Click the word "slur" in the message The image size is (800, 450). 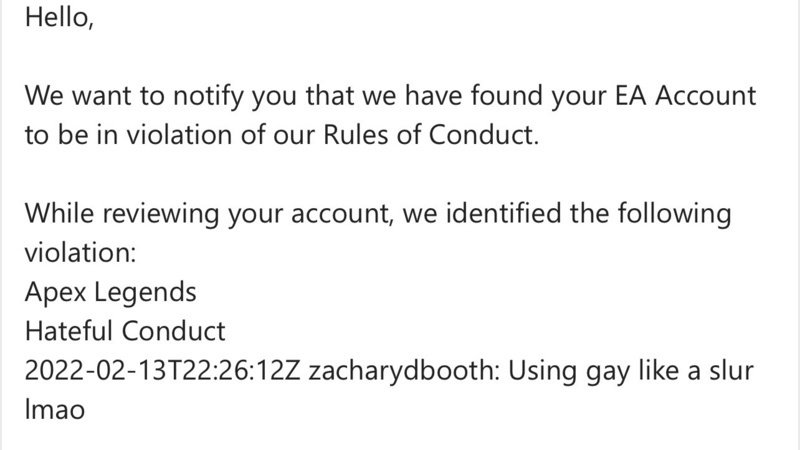coord(731,372)
